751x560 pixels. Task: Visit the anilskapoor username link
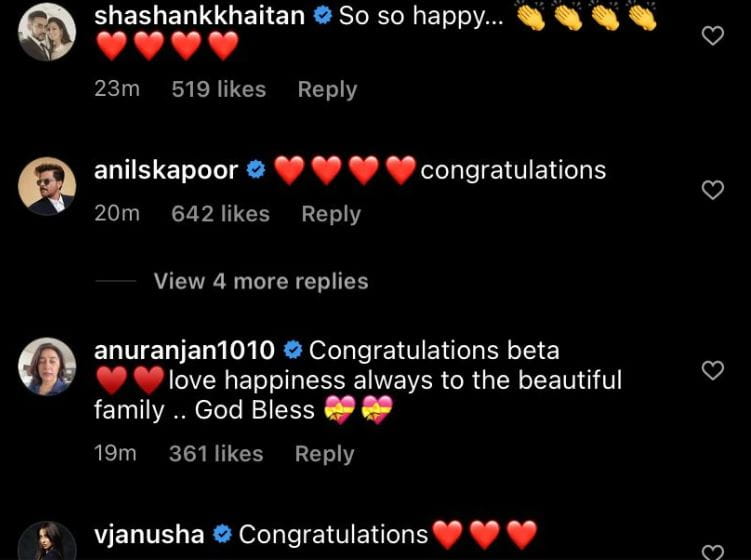[x=166, y=171]
